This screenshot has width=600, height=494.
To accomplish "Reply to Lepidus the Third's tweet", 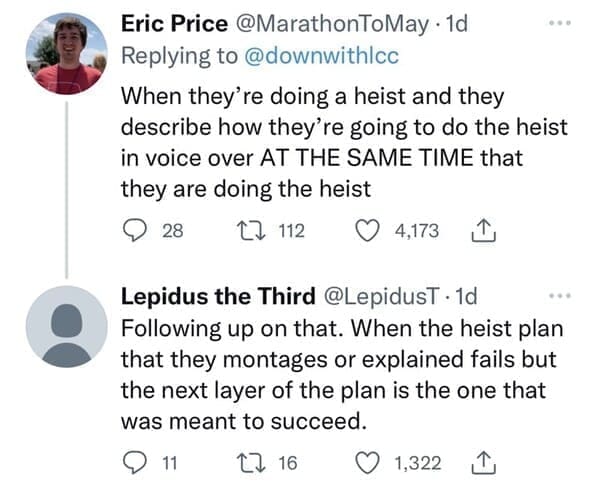I will pyautogui.click(x=134, y=462).
